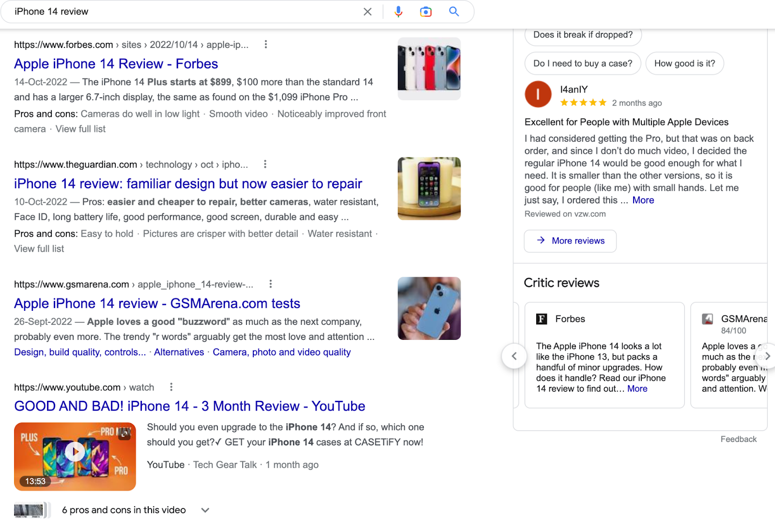Image resolution: width=775 pixels, height=532 pixels.
Task: Play the iPhone 14 YouTube video
Action: 75,452
